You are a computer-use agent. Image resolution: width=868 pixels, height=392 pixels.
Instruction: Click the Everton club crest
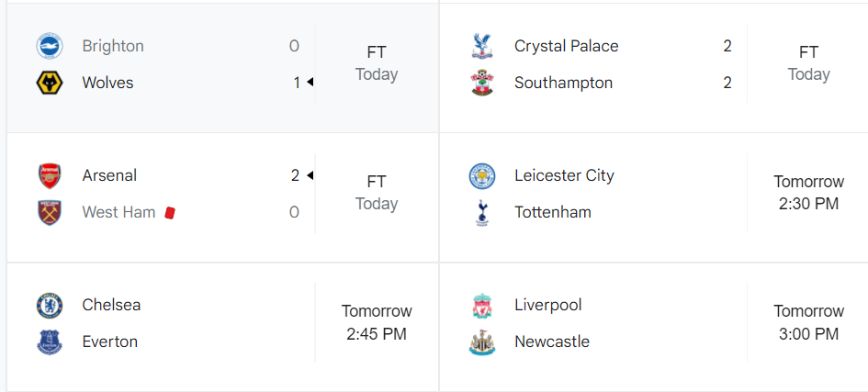(50, 342)
